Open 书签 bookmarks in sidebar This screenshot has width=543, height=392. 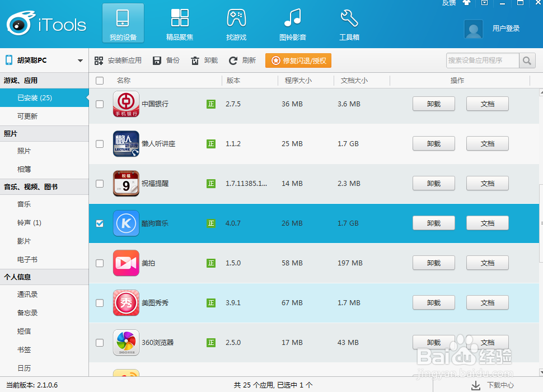click(x=44, y=350)
